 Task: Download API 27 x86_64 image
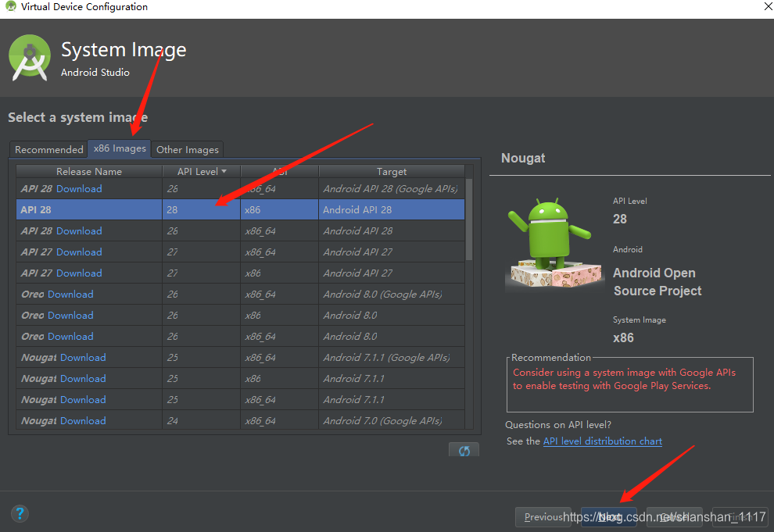[79, 252]
